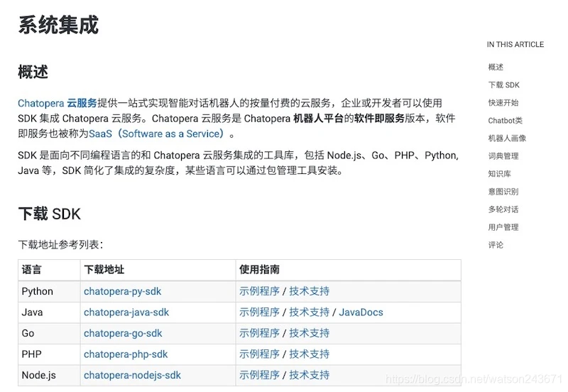The height and width of the screenshot is (392, 568).
Task: Open 技术支持 in the Java row
Action: tap(310, 312)
